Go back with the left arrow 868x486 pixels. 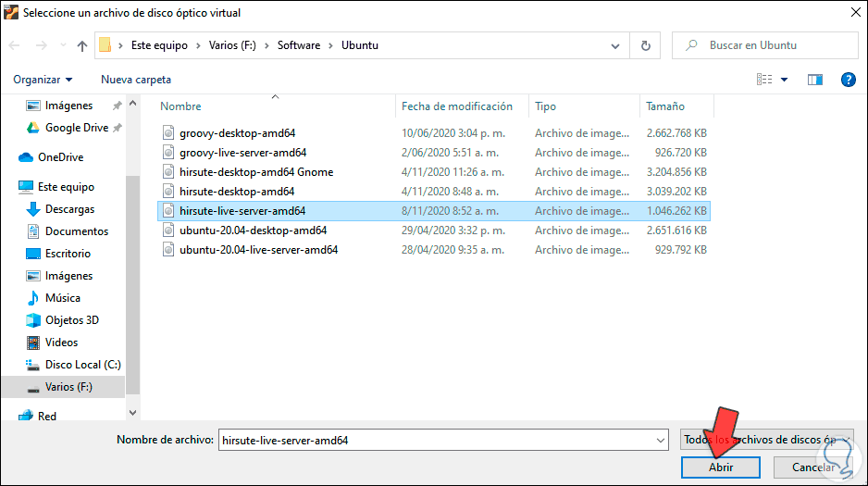15,45
